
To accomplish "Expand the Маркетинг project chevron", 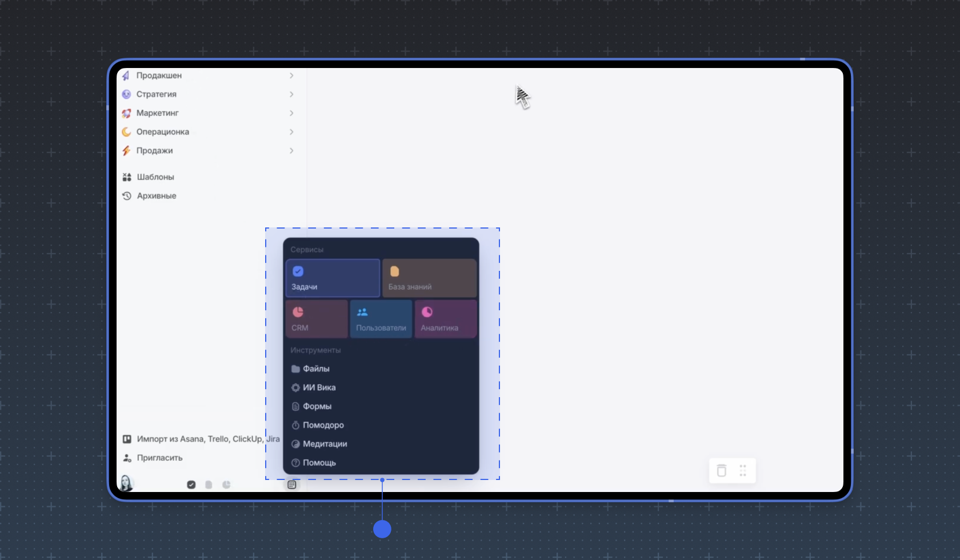I will coord(291,113).
